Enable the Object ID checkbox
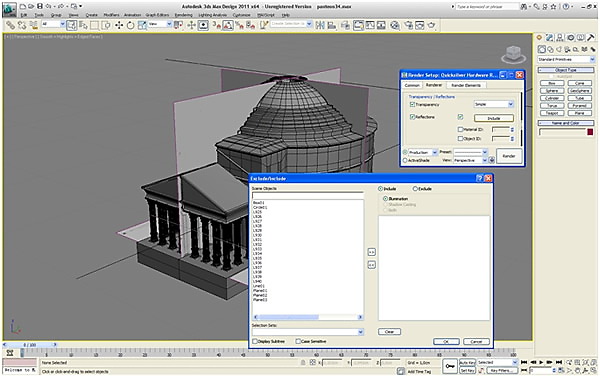Viewport: 600px width, 377px height. pyautogui.click(x=460, y=139)
